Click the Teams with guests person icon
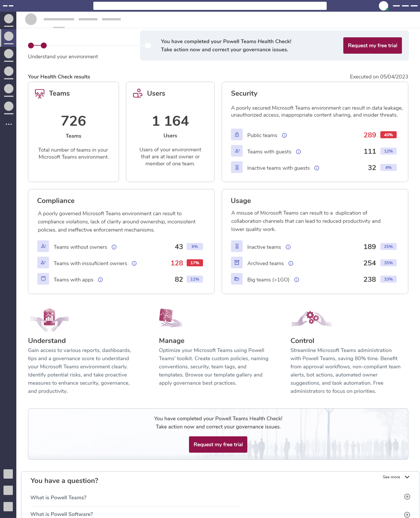 click(237, 151)
